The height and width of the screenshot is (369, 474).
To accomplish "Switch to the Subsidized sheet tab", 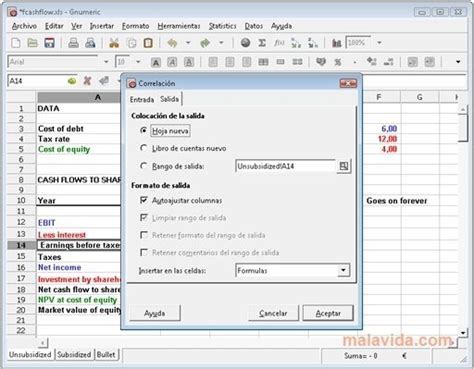I will click(x=74, y=355).
